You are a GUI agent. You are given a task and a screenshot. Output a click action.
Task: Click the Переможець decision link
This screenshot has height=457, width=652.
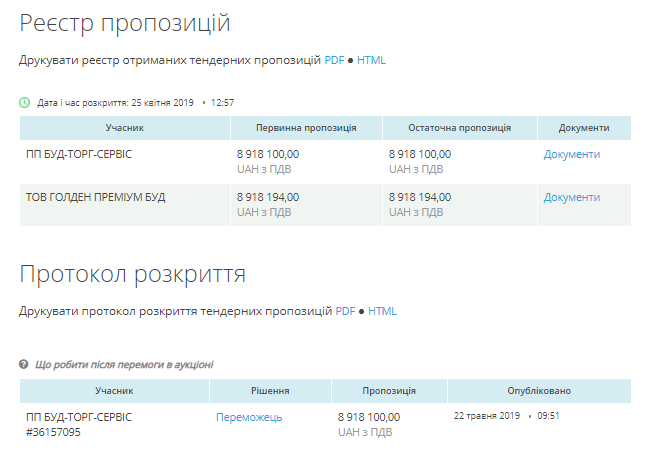point(249,417)
